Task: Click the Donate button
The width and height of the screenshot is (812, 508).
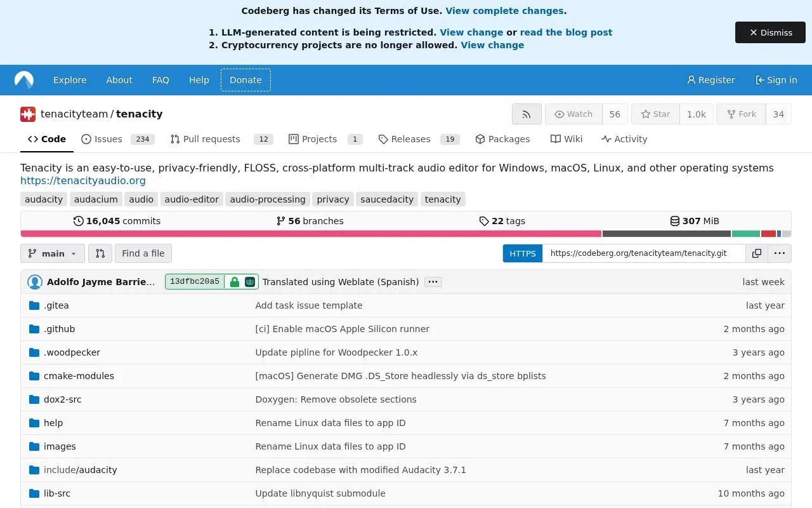Action: 246,80
